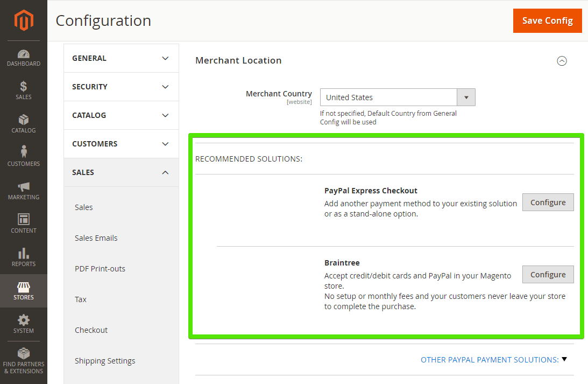The height and width of the screenshot is (384, 588).
Task: Select the Shipping Settings submenu item
Action: click(x=105, y=361)
